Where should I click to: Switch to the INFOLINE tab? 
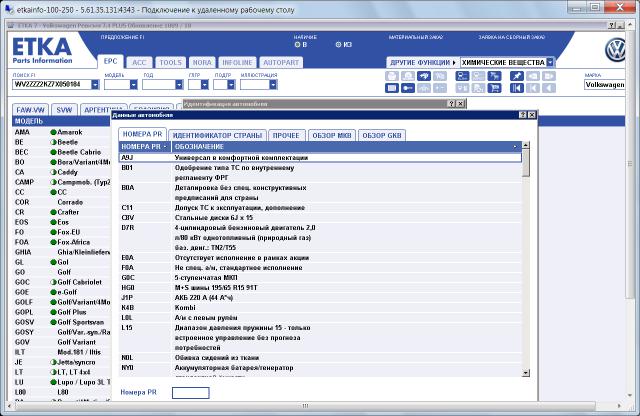point(237,62)
